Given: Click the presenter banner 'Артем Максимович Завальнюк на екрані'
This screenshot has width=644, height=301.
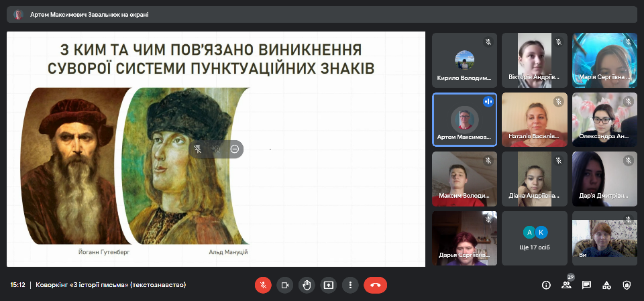Looking at the screenshot, I should [x=89, y=14].
